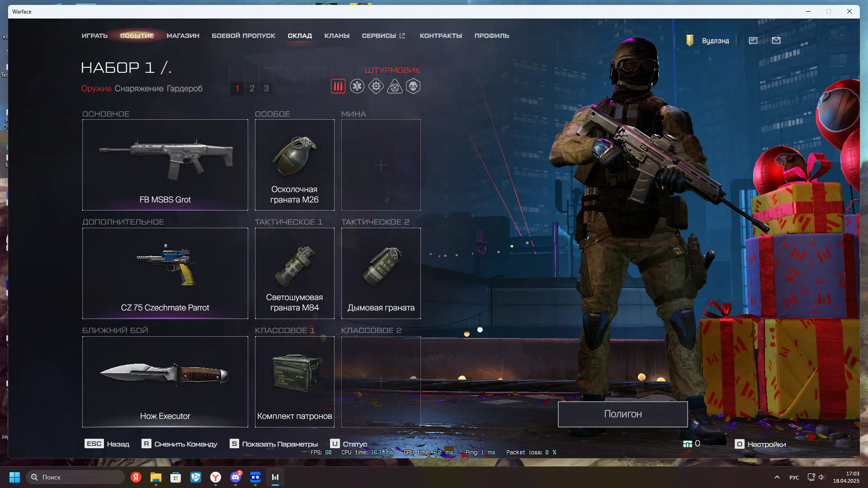Open Yandex Browser from taskbar
The image size is (868, 488).
(x=216, y=477)
